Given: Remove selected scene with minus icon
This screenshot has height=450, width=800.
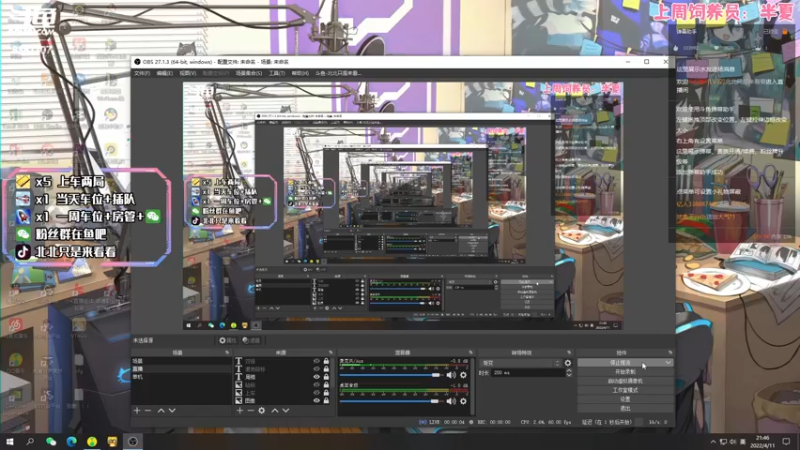Looking at the screenshot, I should 148,410.
